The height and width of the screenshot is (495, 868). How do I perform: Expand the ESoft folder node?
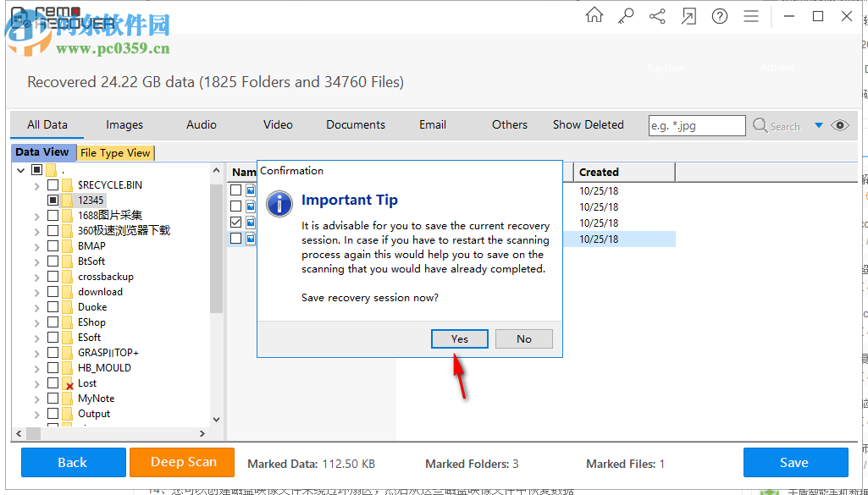click(x=36, y=338)
